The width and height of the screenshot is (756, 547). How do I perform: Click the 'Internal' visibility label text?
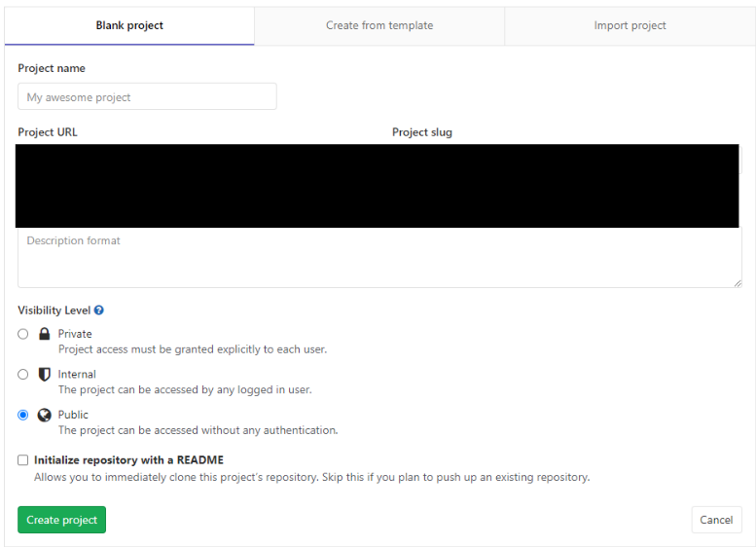click(x=77, y=375)
